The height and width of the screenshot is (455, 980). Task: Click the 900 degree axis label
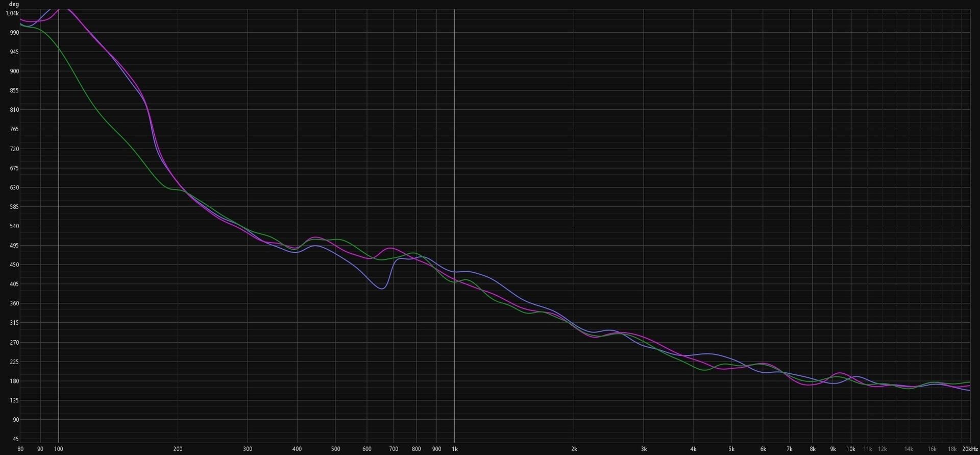coord(14,71)
